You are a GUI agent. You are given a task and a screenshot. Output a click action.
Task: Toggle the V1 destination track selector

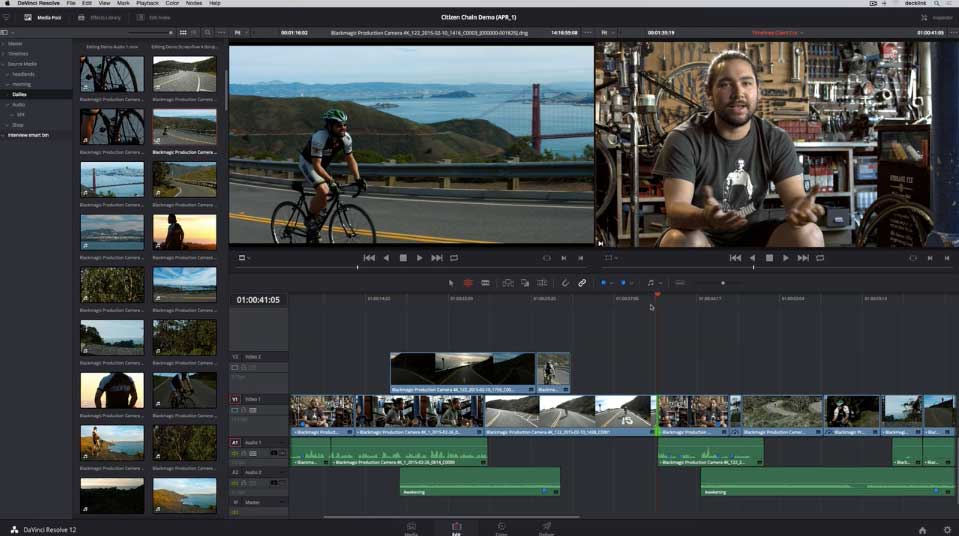pos(235,399)
